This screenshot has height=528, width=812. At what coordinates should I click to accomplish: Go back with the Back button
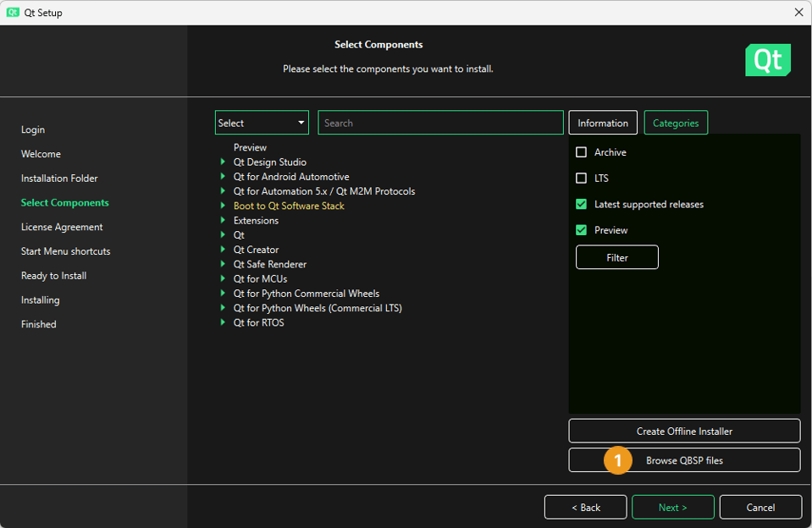585,507
